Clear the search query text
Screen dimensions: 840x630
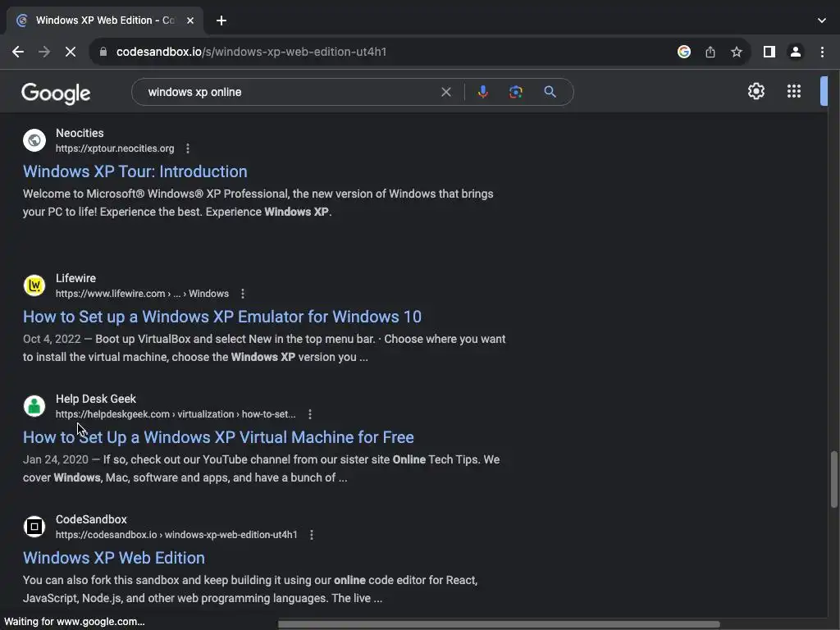[445, 92]
